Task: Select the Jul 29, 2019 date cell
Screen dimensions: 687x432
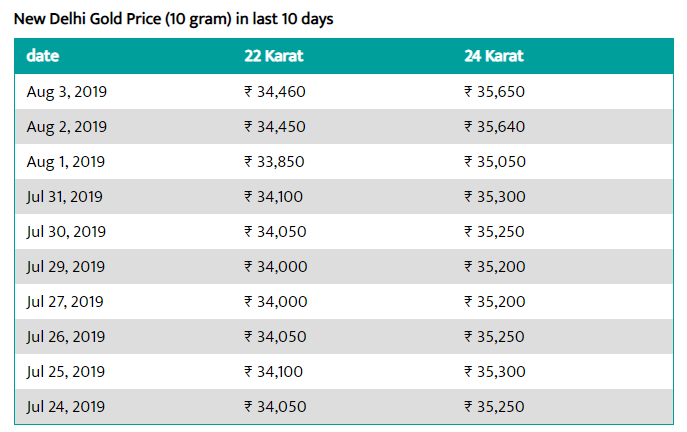Action: click(66, 267)
